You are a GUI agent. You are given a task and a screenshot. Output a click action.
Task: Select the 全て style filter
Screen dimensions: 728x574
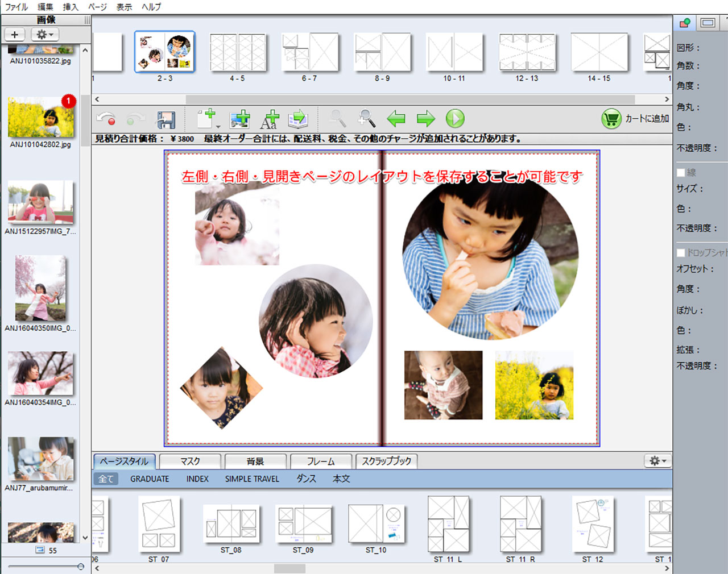[106, 479]
